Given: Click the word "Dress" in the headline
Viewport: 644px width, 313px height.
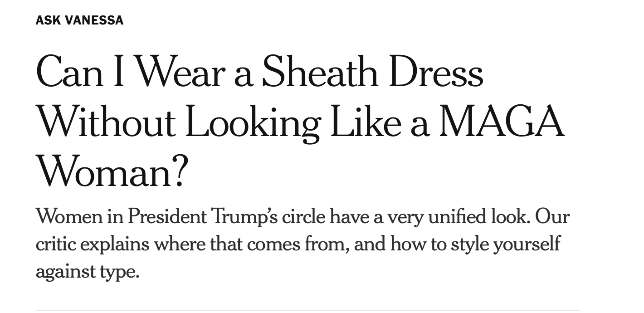Looking at the screenshot, I should 436,72.
